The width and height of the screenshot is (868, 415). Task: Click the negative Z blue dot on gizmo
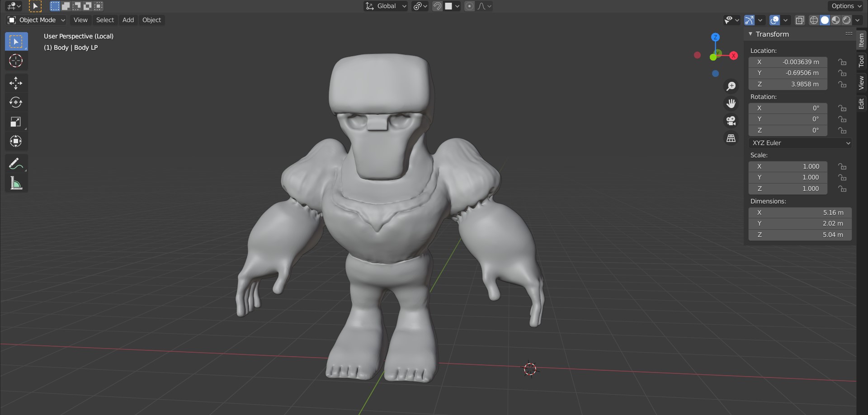(715, 74)
